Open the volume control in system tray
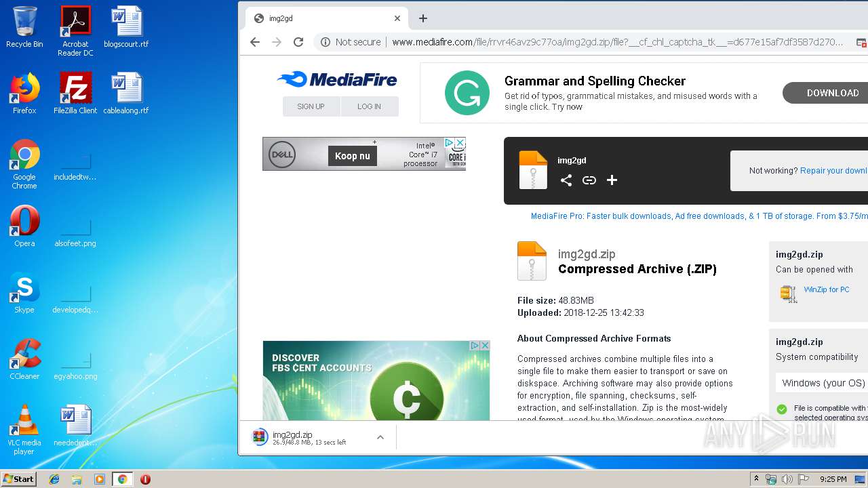Image resolution: width=868 pixels, height=488 pixels. click(x=787, y=479)
